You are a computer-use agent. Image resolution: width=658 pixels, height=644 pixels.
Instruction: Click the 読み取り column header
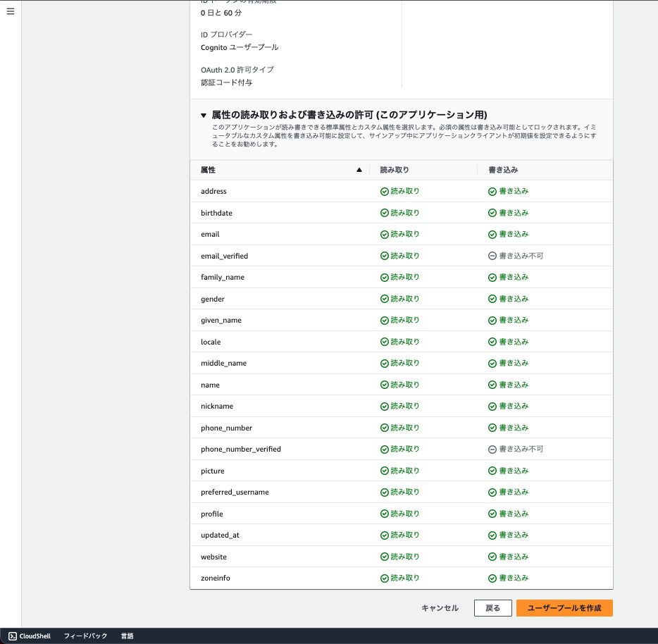tap(394, 170)
